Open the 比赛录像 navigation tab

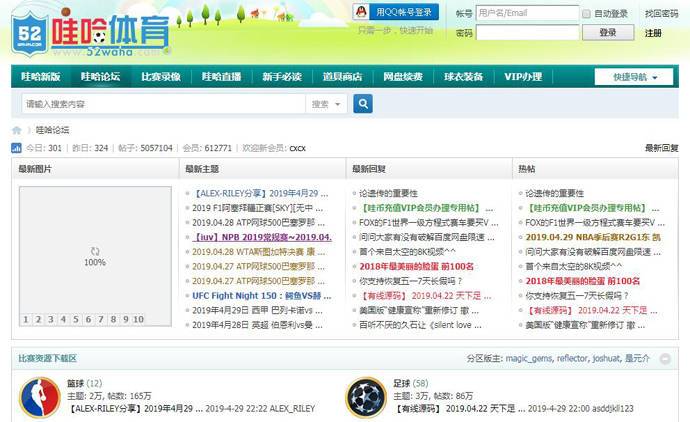click(160, 77)
